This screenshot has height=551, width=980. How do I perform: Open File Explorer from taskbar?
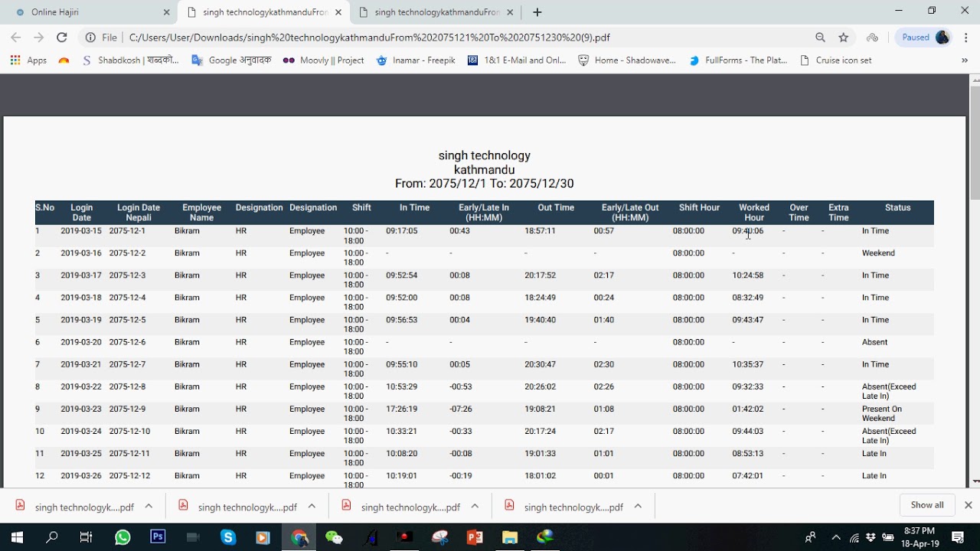coord(510,537)
